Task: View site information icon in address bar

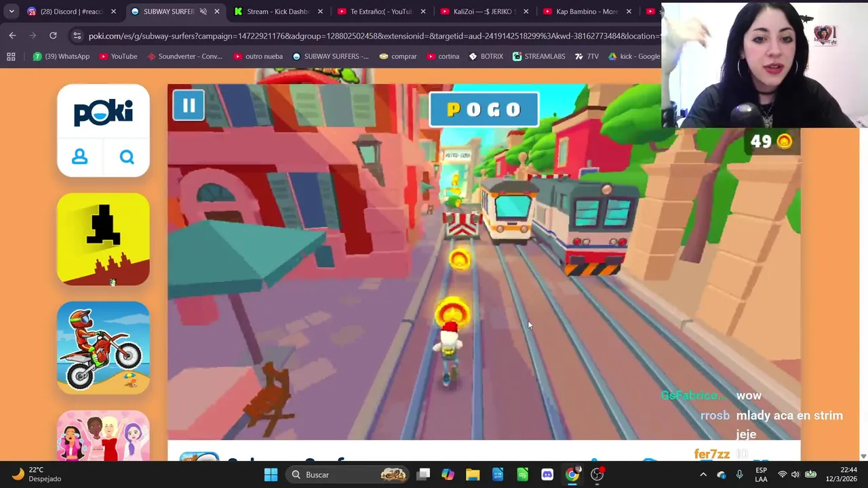Action: (77, 36)
